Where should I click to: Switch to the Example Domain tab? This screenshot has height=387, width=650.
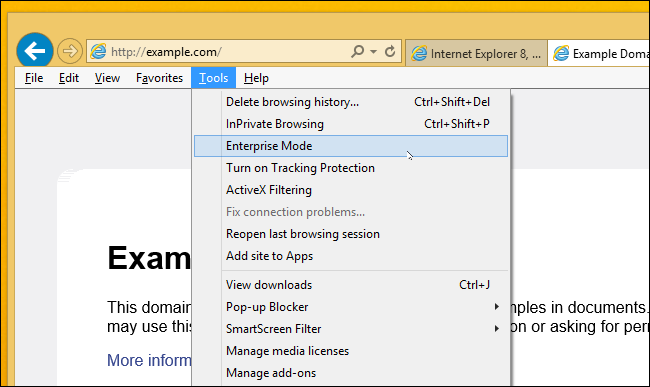click(x=599, y=53)
